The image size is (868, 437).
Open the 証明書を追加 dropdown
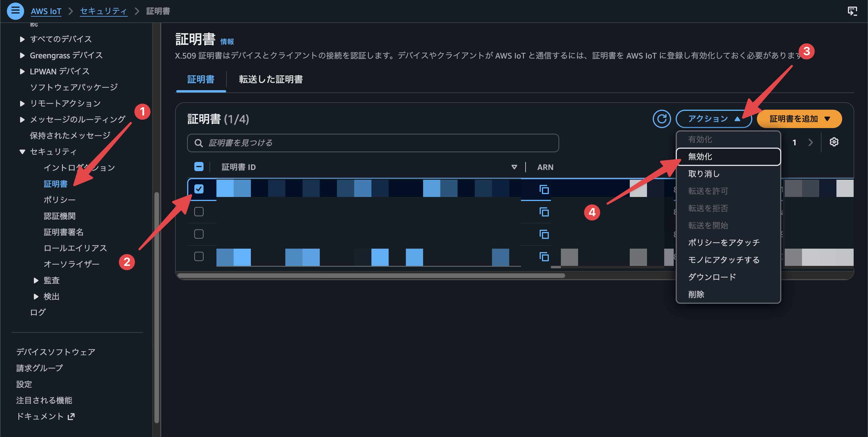(x=799, y=119)
